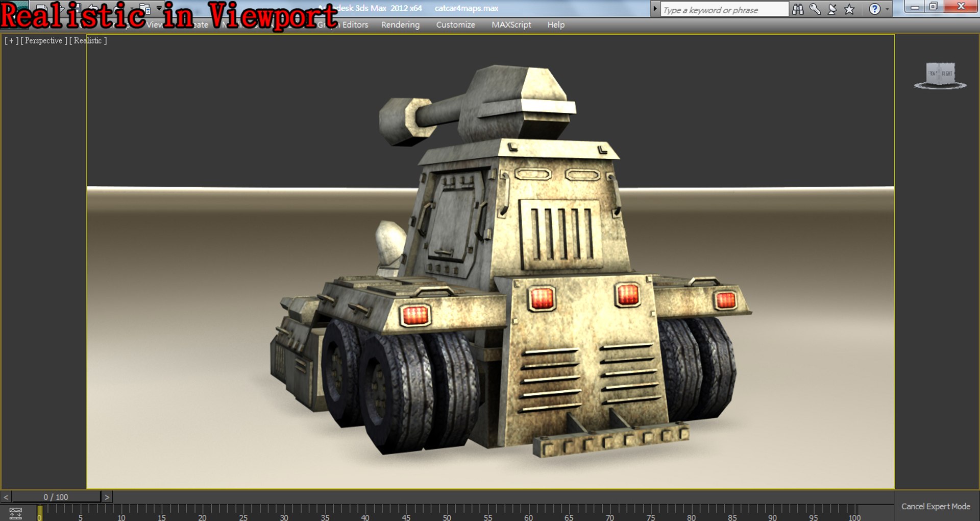Open the Perspective viewport label menu
Screen dimensions: 980x521
click(44, 40)
